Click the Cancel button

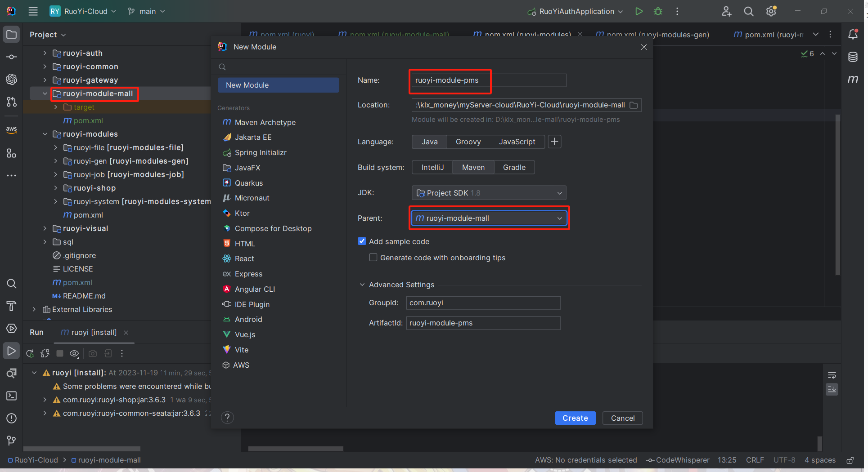pos(622,418)
